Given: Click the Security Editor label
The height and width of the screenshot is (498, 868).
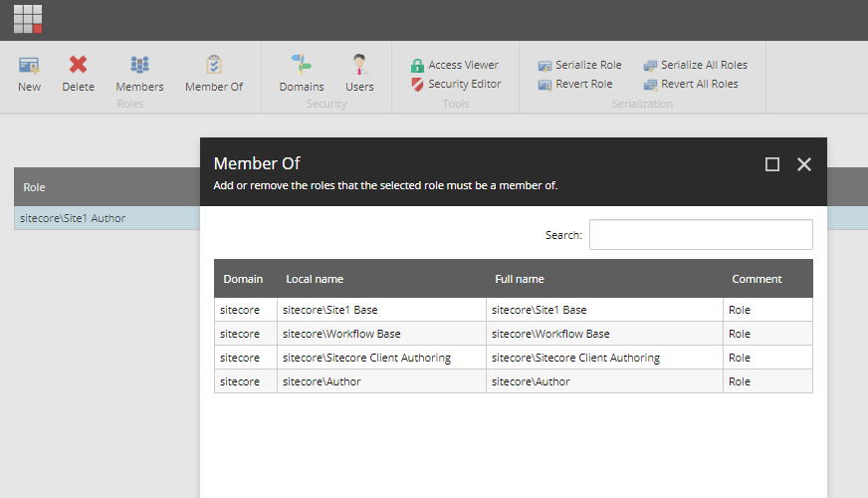Looking at the screenshot, I should tap(465, 84).
